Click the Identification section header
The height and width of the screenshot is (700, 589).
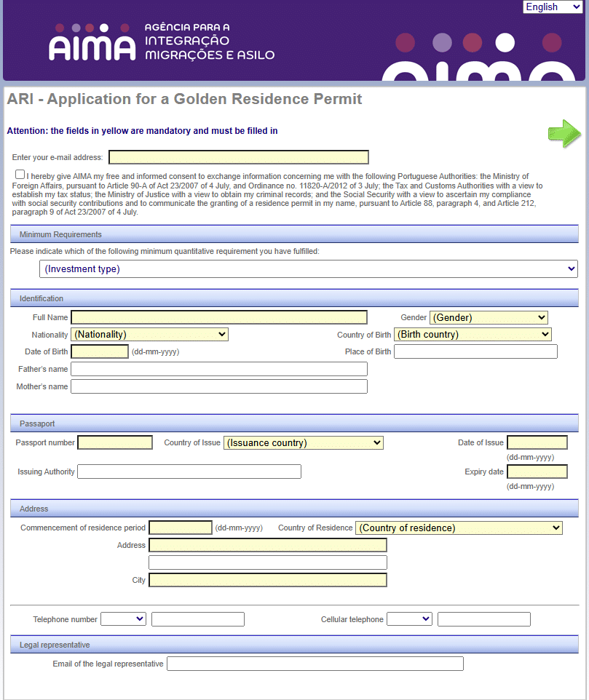pyautogui.click(x=294, y=298)
